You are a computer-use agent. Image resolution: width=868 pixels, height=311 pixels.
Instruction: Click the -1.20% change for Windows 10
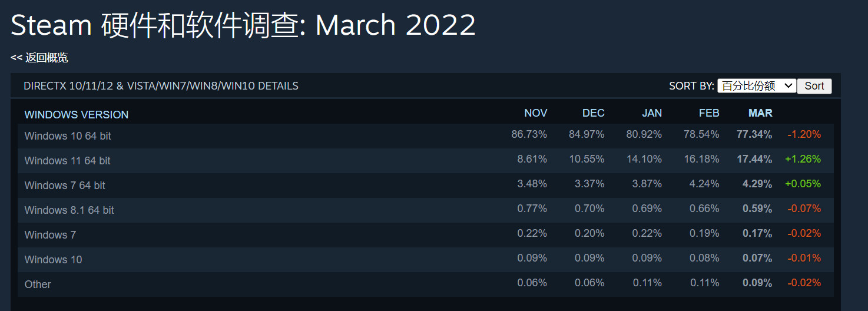(804, 134)
